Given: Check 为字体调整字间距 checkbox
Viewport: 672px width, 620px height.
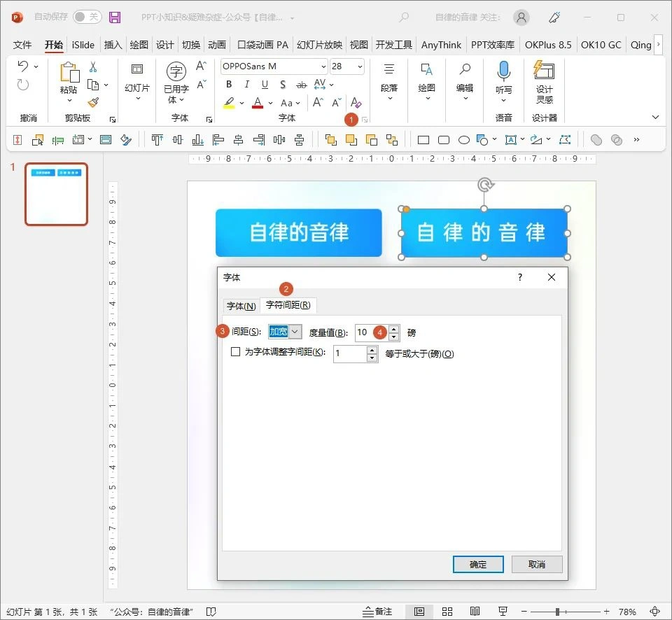Looking at the screenshot, I should pos(236,353).
